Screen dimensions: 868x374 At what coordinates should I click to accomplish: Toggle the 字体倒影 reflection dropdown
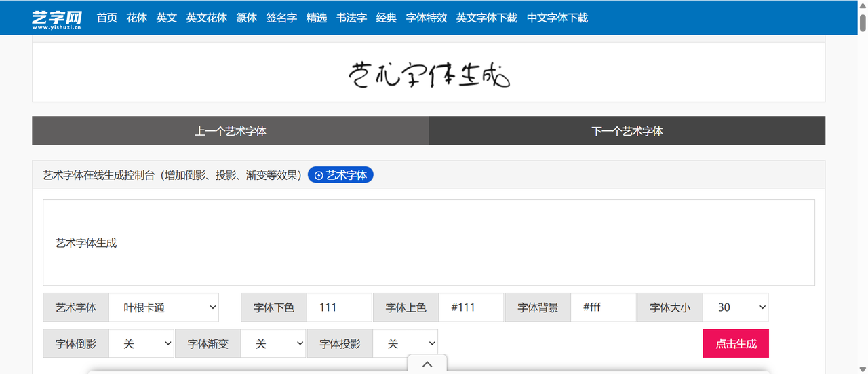point(141,344)
